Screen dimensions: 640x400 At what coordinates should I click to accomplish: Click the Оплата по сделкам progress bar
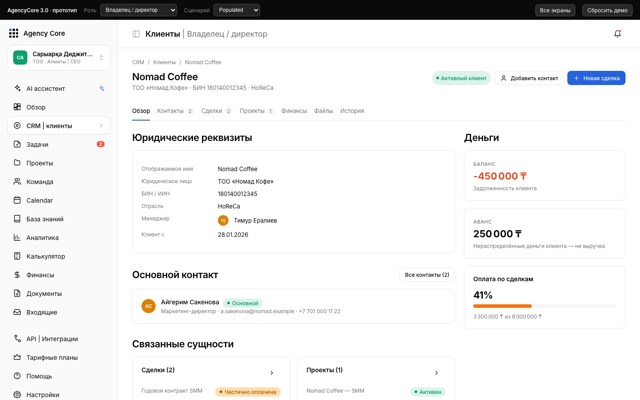(x=544, y=306)
